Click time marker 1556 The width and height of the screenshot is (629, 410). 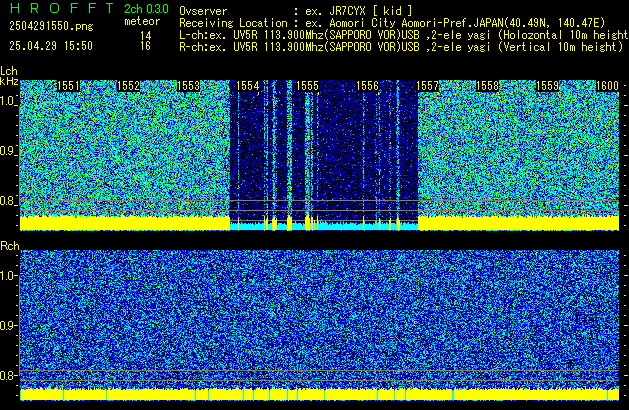(367, 86)
